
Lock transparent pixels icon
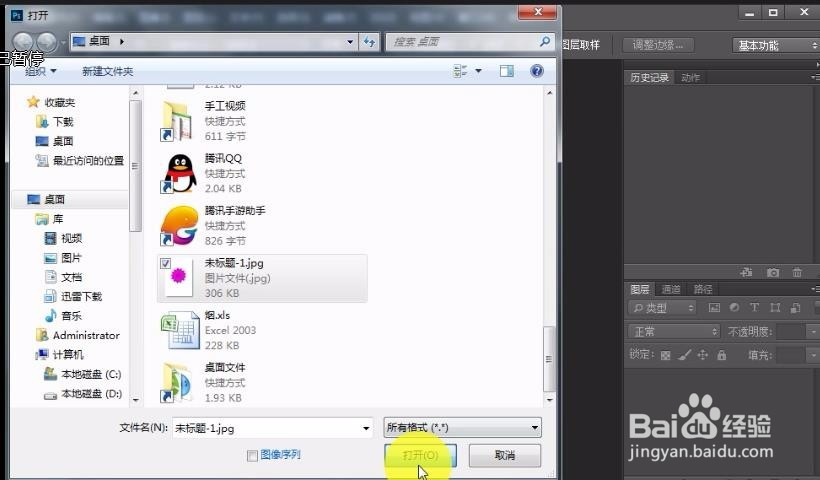[665, 356]
